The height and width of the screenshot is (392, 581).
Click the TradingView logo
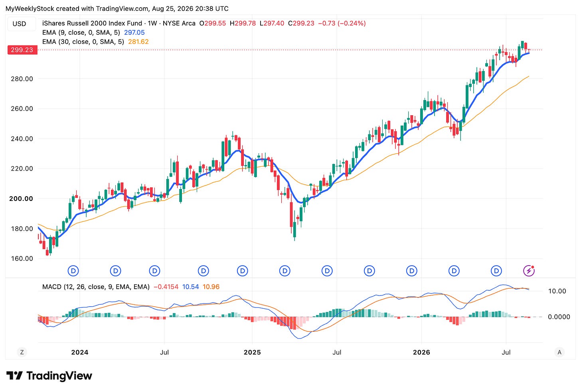point(49,376)
